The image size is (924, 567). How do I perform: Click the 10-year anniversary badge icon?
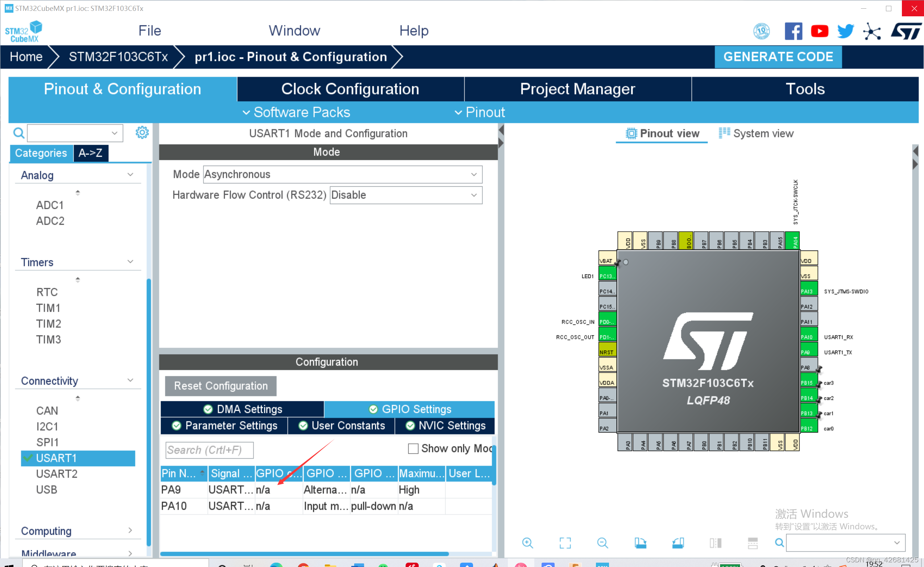762,31
